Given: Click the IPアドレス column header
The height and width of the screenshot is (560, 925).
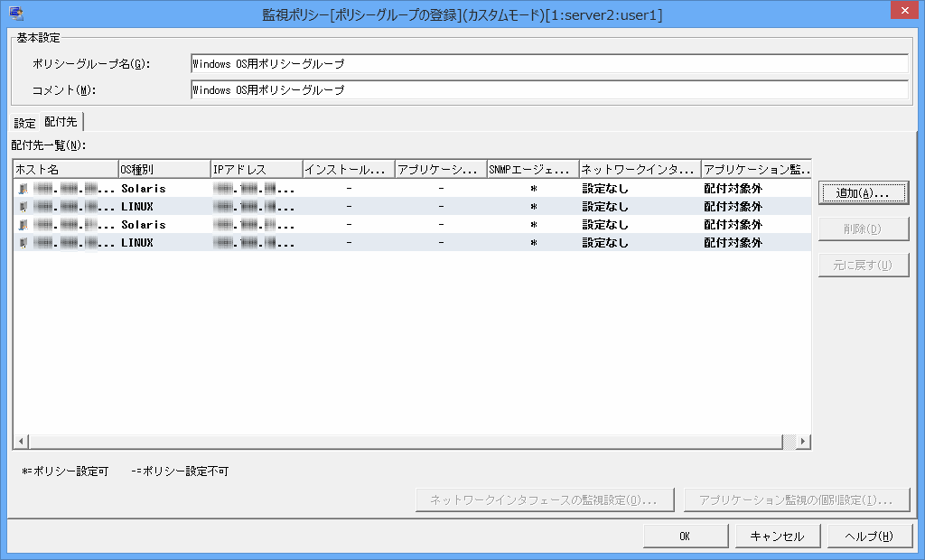Looking at the screenshot, I should click(x=257, y=170).
